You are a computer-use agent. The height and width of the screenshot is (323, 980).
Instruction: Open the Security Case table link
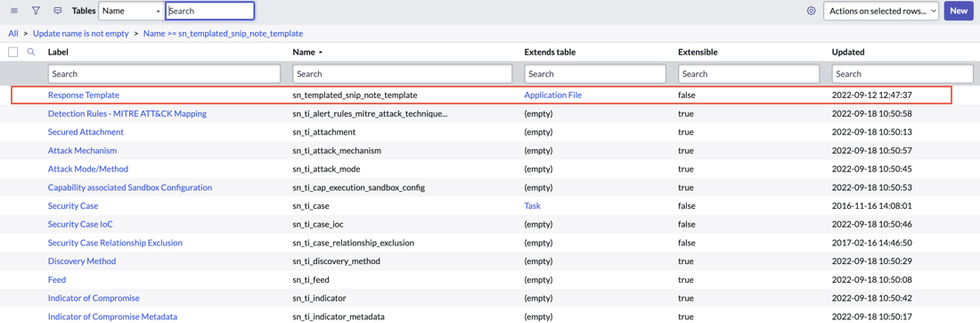click(73, 206)
